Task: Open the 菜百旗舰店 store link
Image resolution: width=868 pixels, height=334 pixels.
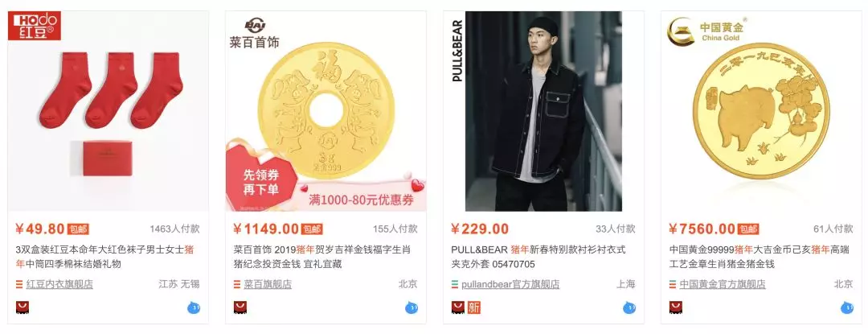Action: pos(268,285)
